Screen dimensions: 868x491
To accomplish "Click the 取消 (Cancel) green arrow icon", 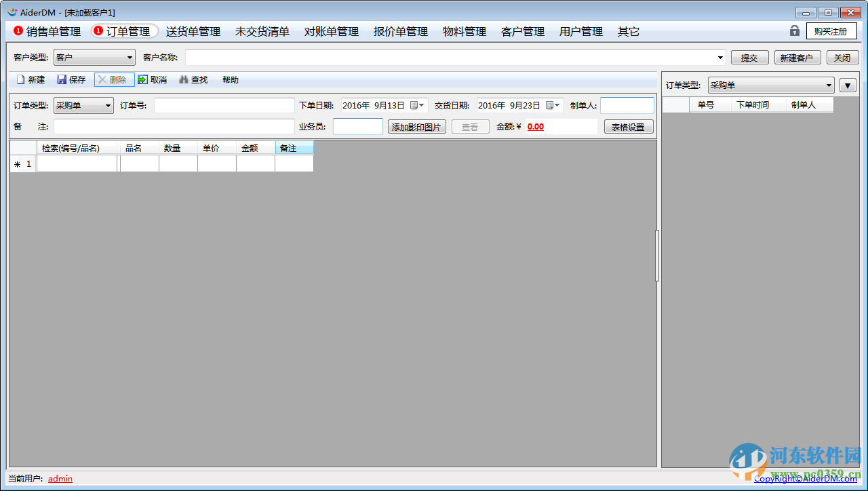I will 142,79.
